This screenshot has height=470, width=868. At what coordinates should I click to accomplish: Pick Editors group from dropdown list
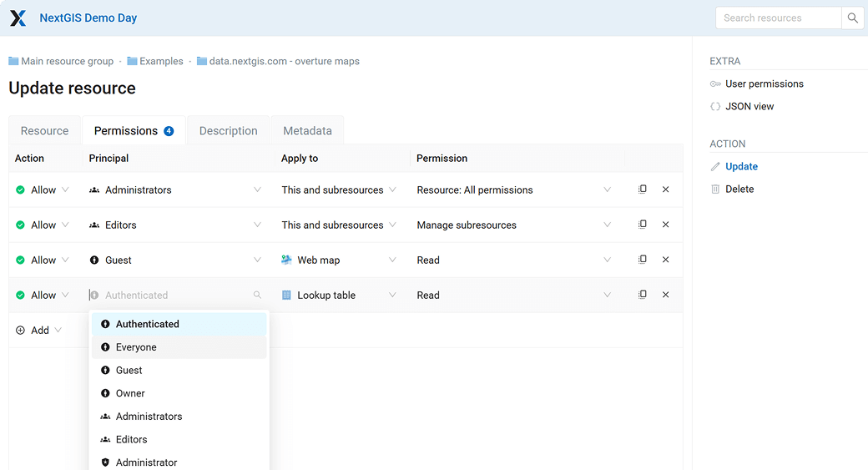131,439
